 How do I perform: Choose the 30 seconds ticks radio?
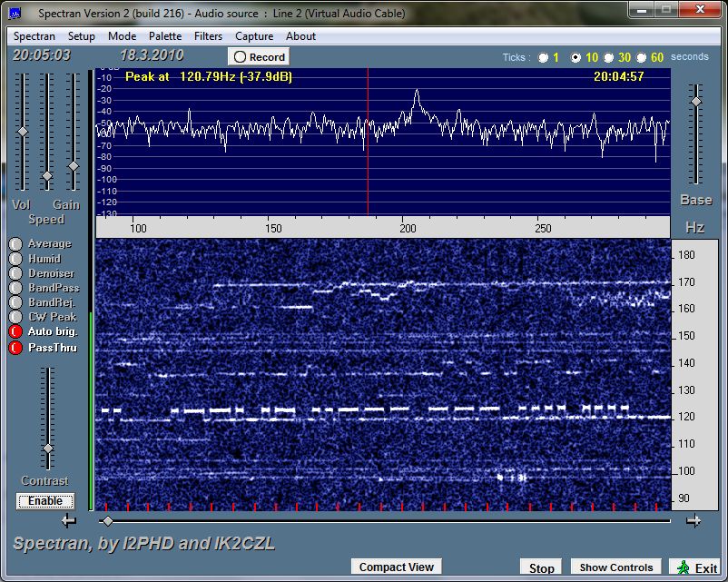(x=609, y=57)
